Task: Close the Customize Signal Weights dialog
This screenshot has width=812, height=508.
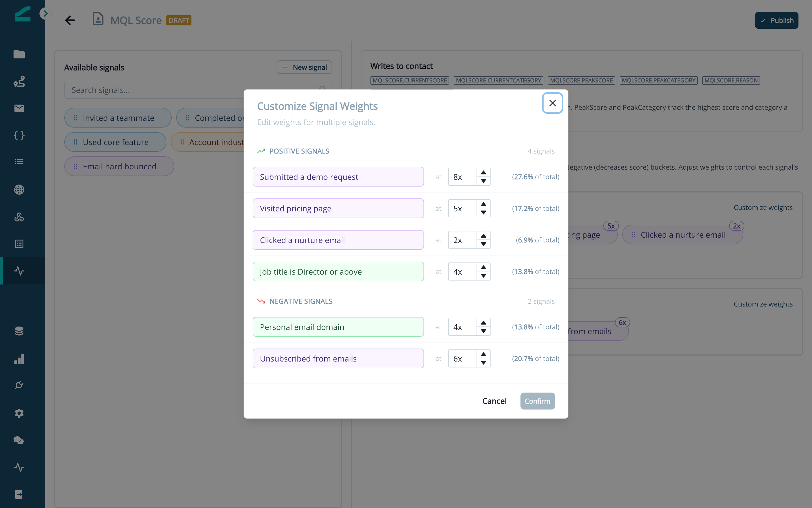Action: tap(552, 103)
